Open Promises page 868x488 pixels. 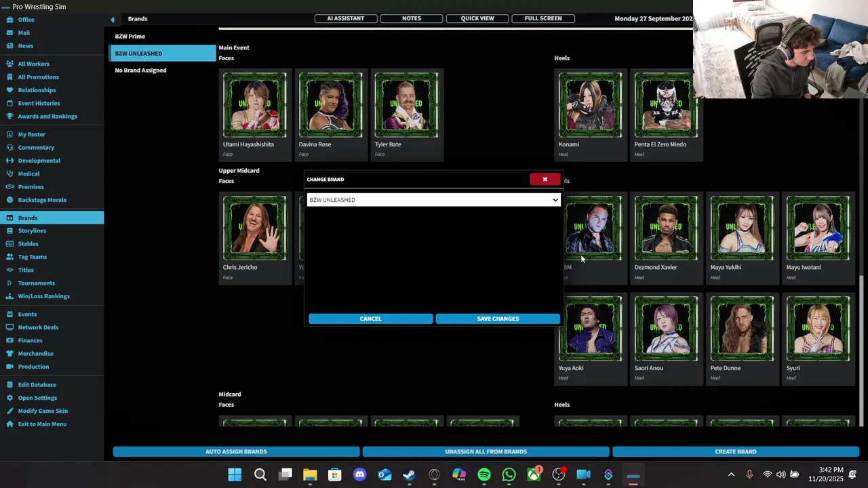[31, 187]
